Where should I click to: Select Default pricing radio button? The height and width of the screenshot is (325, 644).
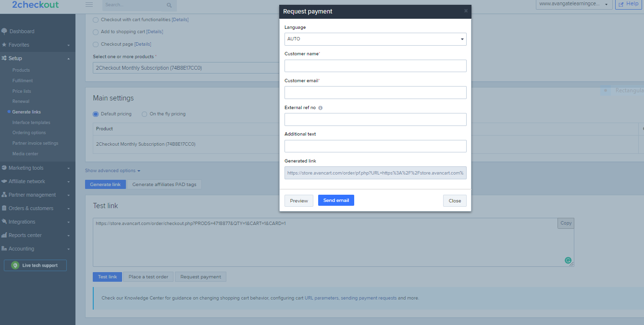click(96, 114)
